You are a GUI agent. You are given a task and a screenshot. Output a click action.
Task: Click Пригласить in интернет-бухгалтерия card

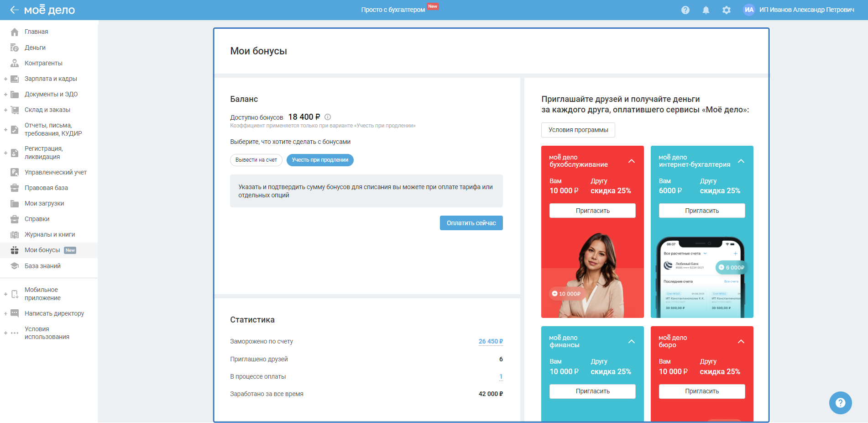coord(702,211)
